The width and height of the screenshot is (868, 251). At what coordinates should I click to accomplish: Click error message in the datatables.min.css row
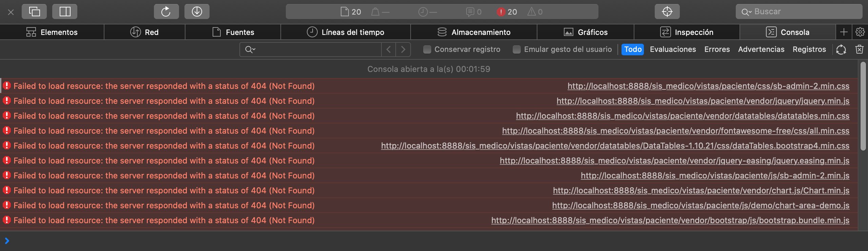click(x=164, y=116)
